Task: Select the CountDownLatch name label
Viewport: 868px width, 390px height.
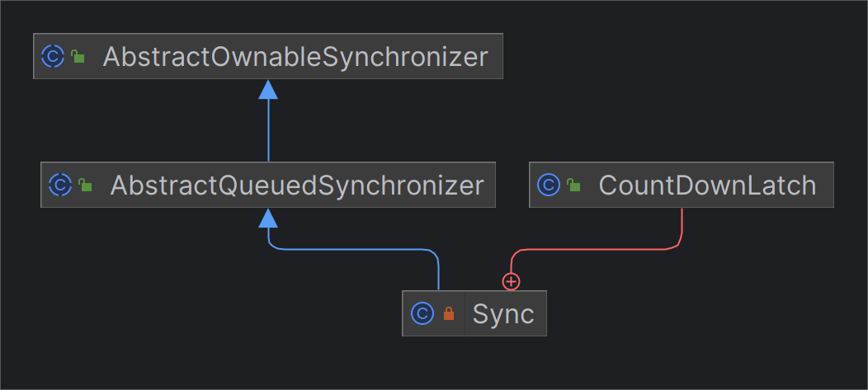Action: [707, 185]
